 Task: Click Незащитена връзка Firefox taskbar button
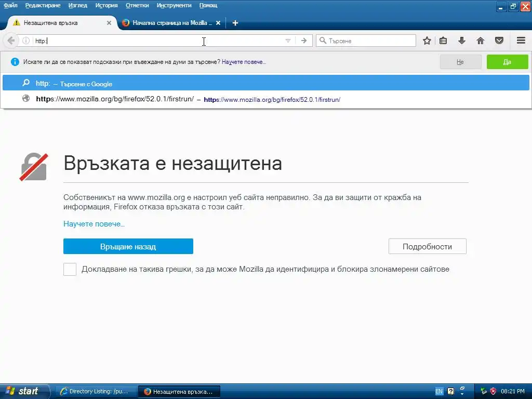(x=179, y=391)
